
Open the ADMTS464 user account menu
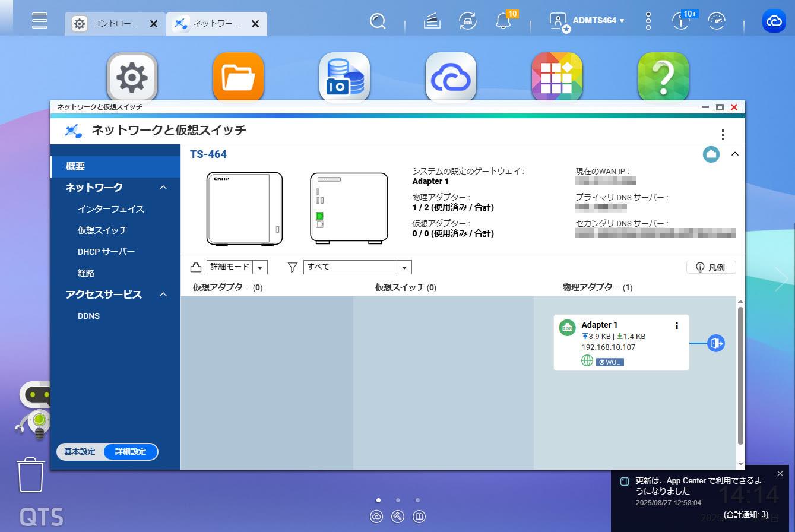pyautogui.click(x=598, y=21)
